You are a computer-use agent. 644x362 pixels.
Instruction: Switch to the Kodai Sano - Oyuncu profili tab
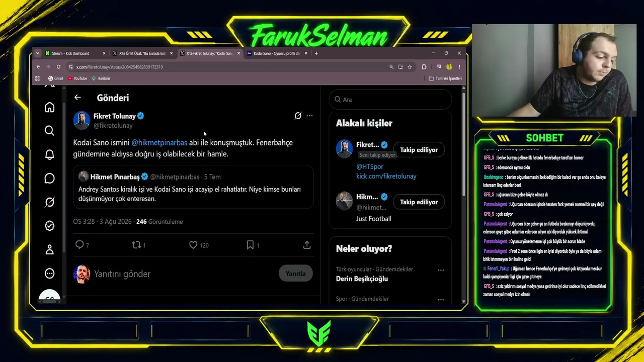pyautogui.click(x=277, y=53)
